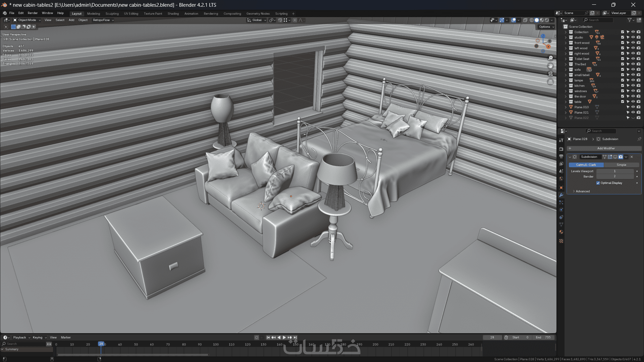Uncheck Optimal Display checkbox
This screenshot has height=362, width=644.
[x=598, y=183]
